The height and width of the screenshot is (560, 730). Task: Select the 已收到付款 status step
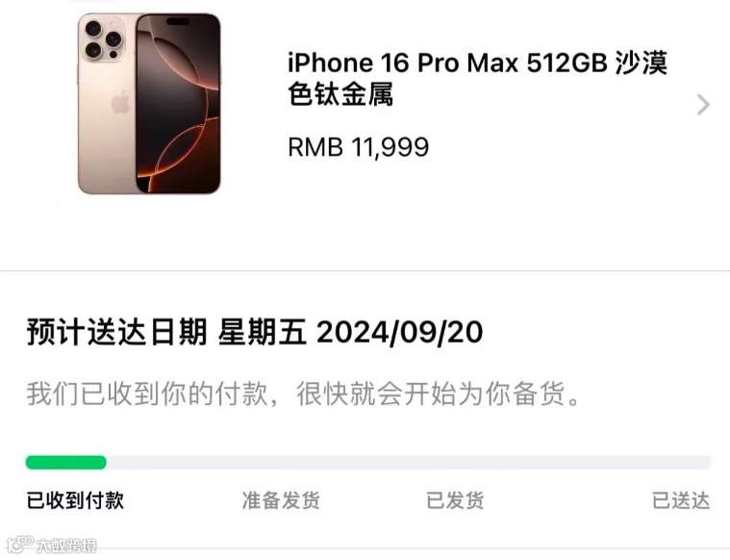75,500
